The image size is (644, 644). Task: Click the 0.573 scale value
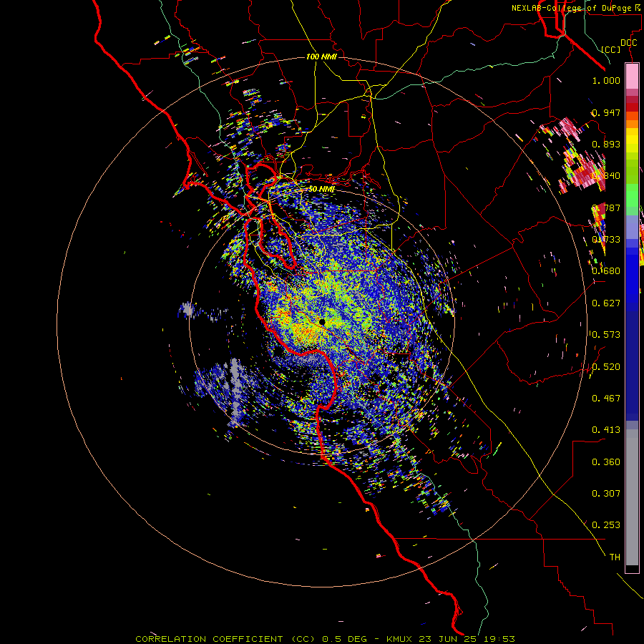coord(606,334)
